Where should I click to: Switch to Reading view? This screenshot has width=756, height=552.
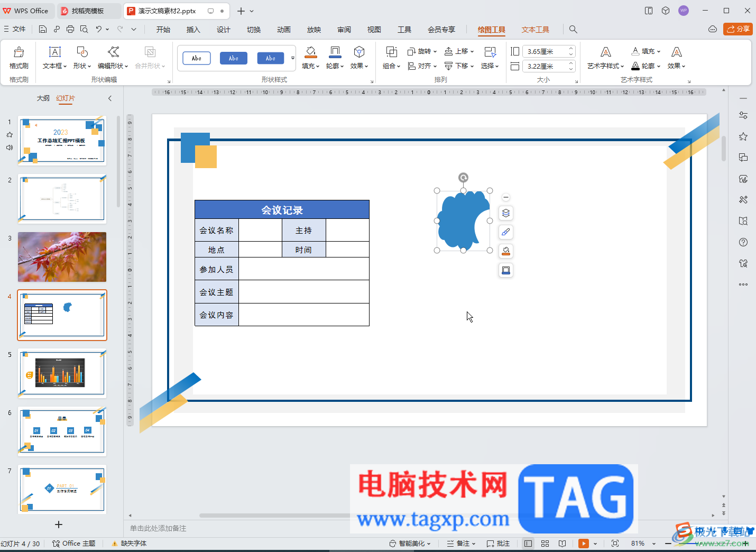click(563, 544)
